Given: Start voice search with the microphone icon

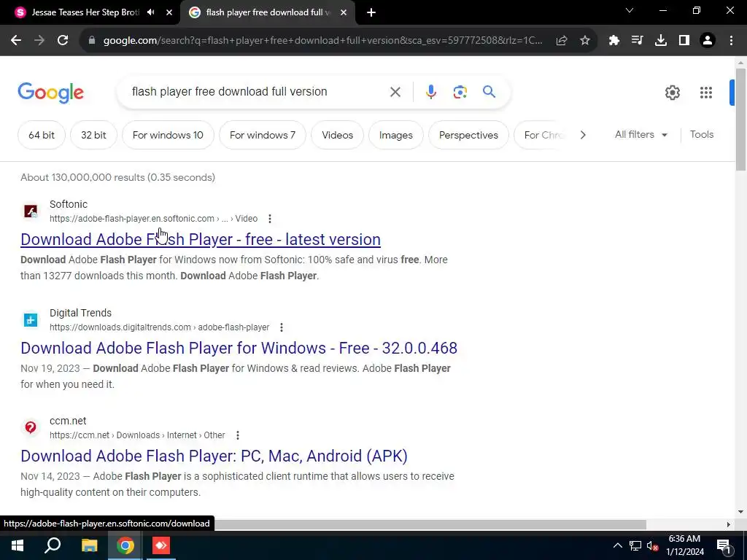Looking at the screenshot, I should 430,92.
